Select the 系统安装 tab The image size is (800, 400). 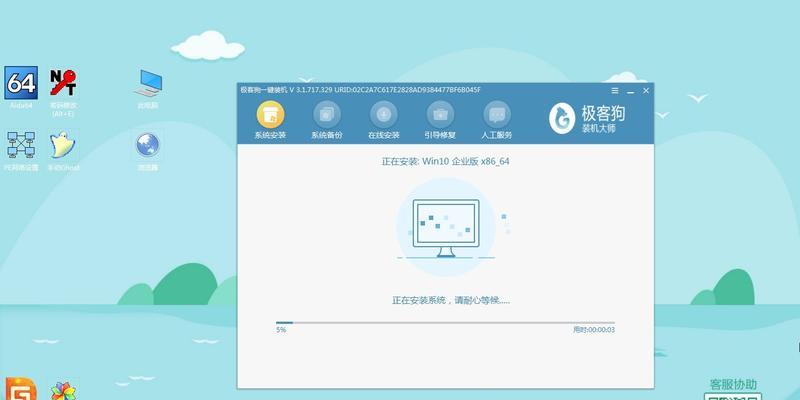click(x=270, y=120)
